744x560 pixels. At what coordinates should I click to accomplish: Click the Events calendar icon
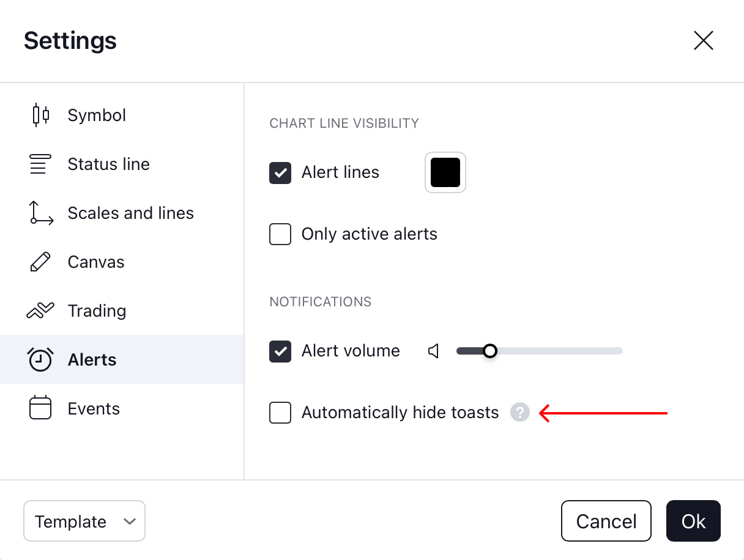[40, 408]
